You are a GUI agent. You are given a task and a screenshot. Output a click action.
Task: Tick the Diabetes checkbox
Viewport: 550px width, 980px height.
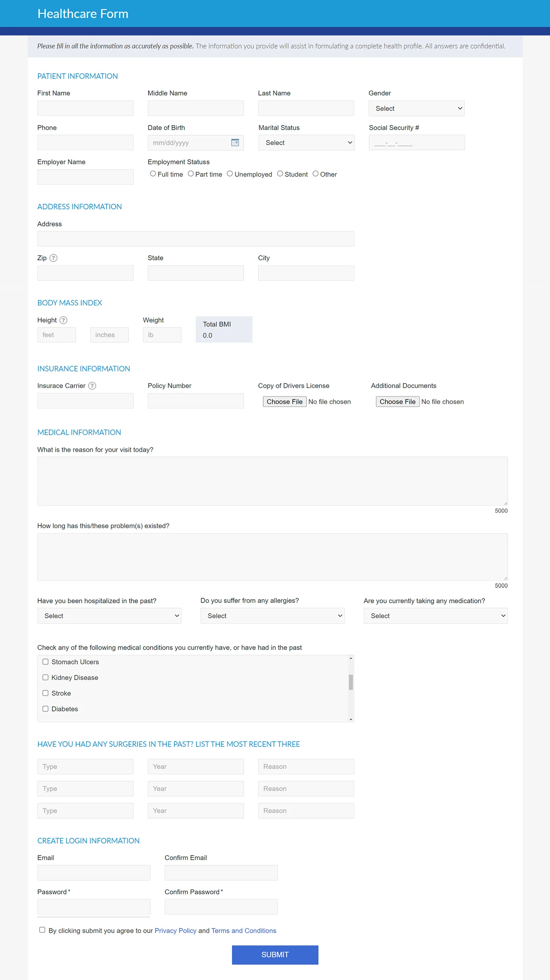click(x=45, y=709)
